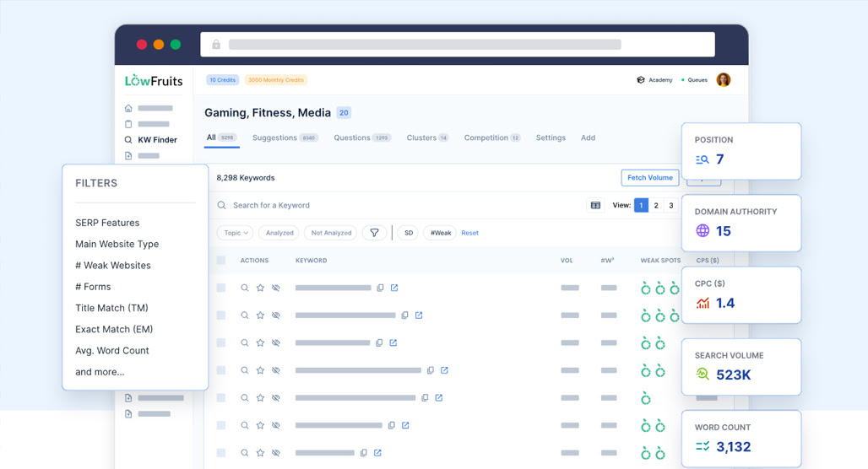Click the Domain Authority globe icon
Screen dimensions: 868x469
(x=703, y=230)
